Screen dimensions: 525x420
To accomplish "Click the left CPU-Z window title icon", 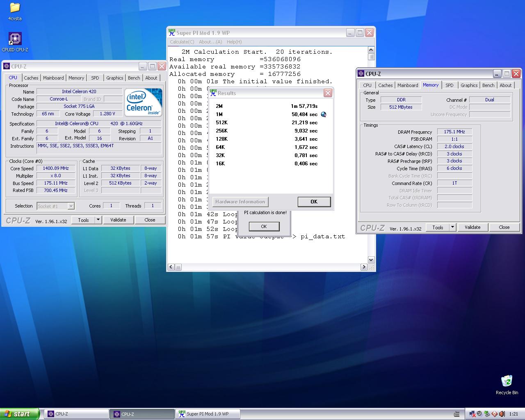I will (7, 66).
